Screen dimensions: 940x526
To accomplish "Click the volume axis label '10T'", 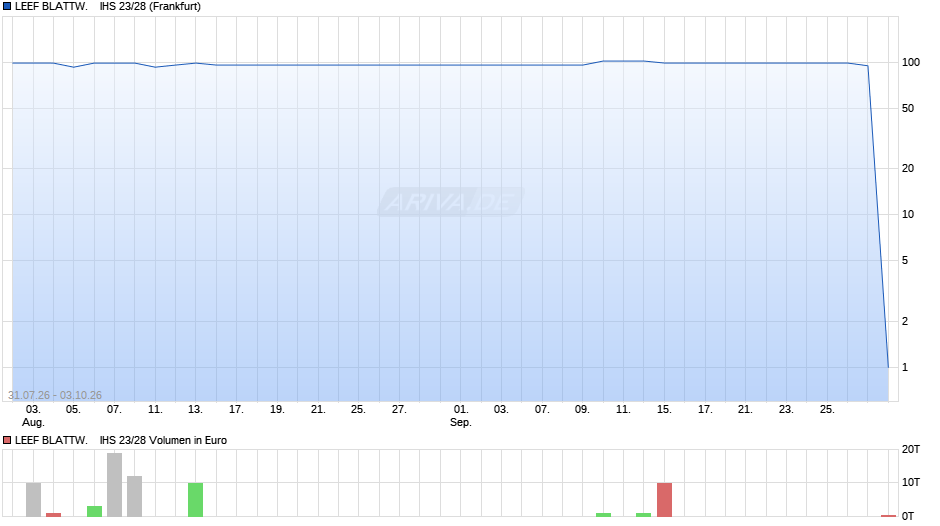I will pos(911,482).
